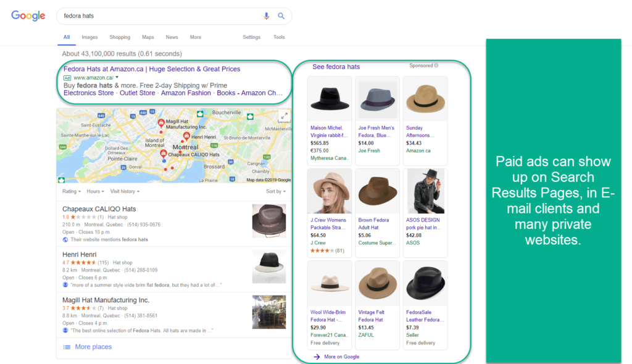
Task: Open the Sort by dropdown
Action: point(276,191)
